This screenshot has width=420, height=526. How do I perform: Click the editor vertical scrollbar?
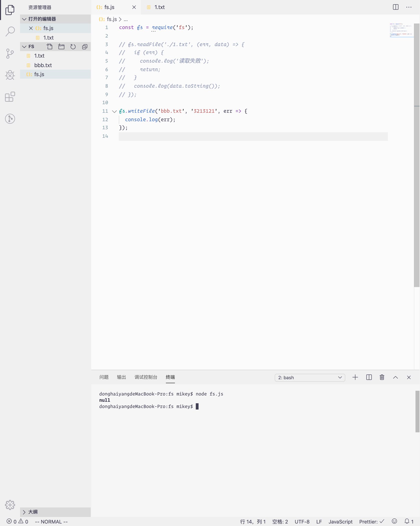[417, 155]
